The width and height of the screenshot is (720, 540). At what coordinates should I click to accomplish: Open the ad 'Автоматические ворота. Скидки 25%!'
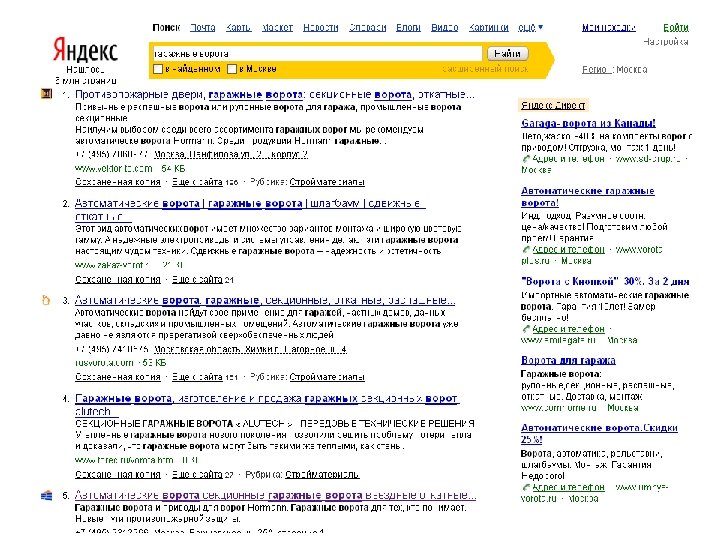(x=599, y=433)
